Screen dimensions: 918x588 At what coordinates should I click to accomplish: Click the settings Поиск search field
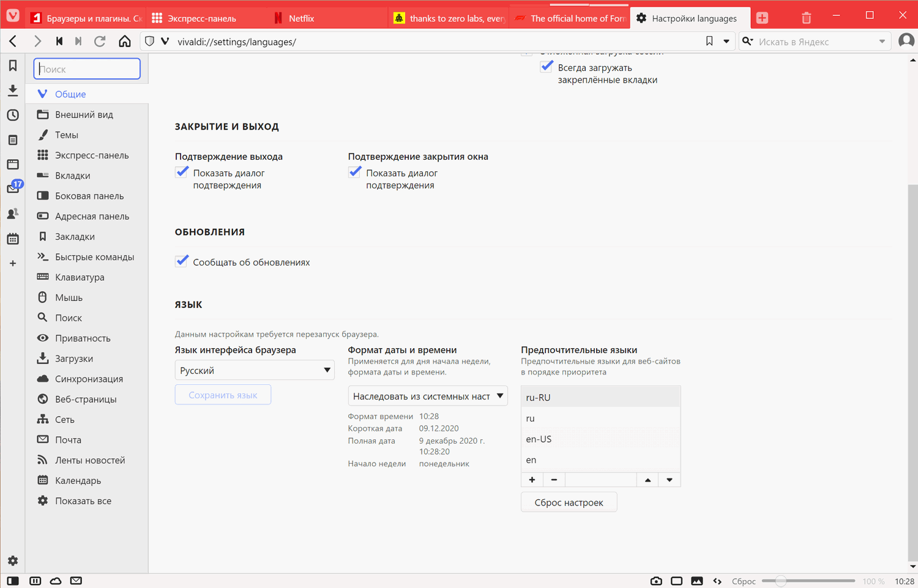(87, 69)
